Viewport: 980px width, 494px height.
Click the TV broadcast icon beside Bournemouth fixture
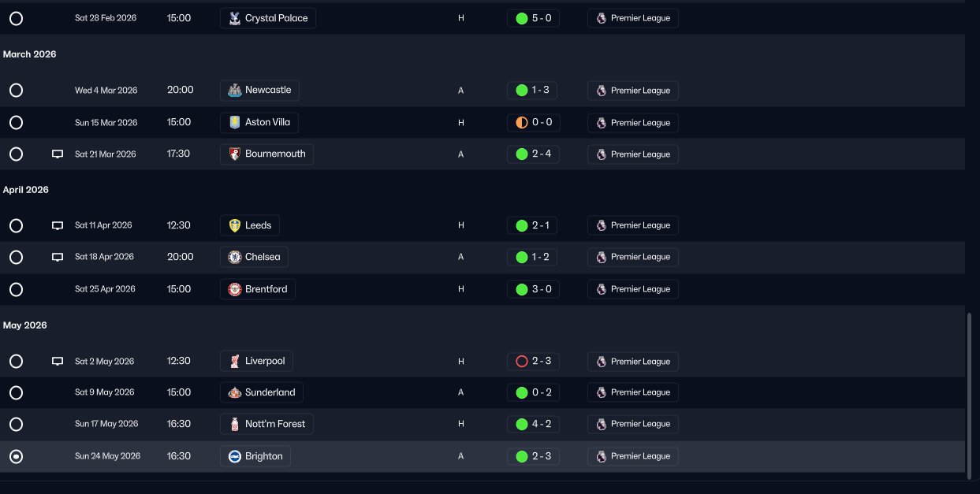coord(58,154)
